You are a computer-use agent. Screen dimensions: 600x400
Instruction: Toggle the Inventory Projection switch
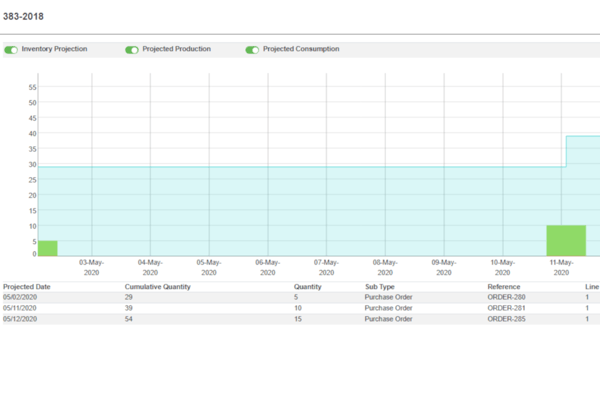(11, 50)
